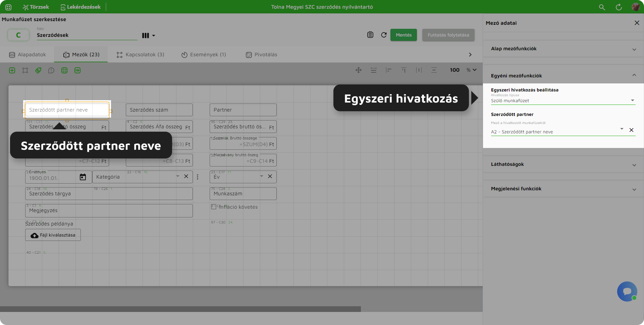Switch to the Alapadatok tab

(28, 55)
